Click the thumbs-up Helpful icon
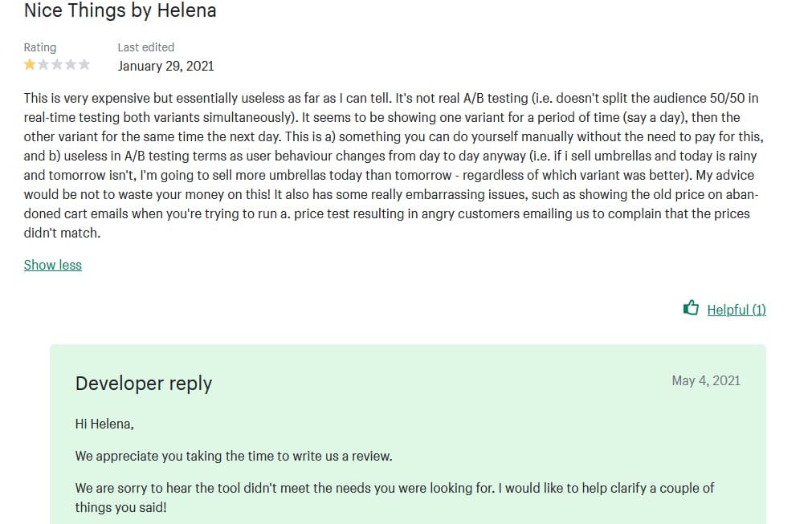Screen dimensions: 812x524 coord(691,308)
